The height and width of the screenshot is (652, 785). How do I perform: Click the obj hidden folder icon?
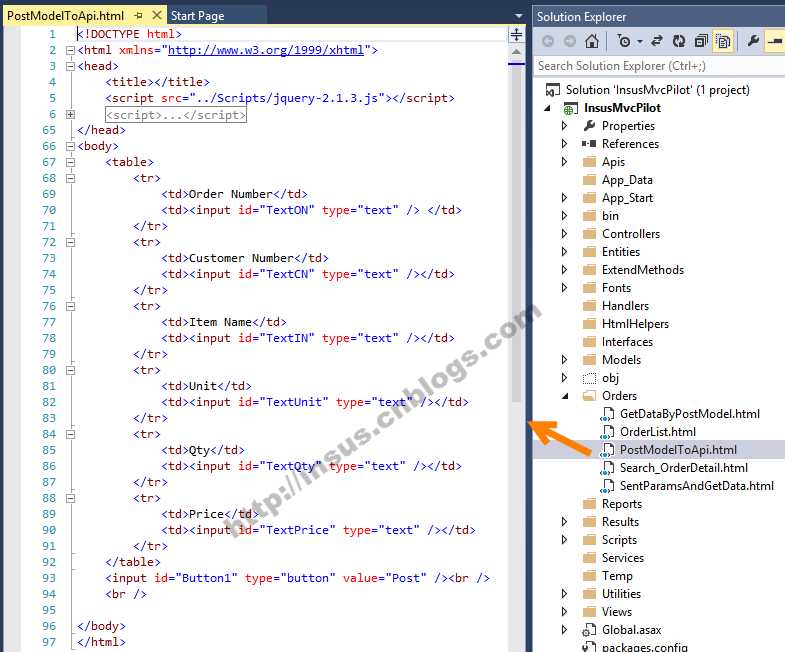(590, 378)
